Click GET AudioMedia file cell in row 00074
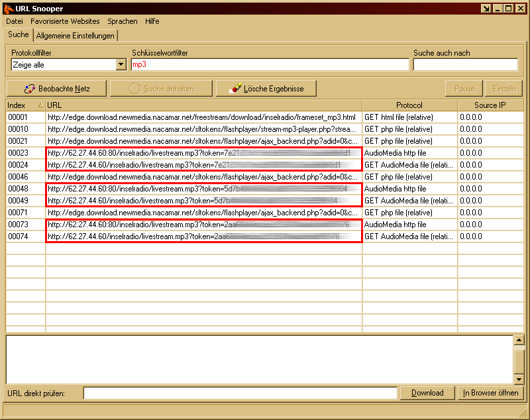The image size is (530, 420). (x=408, y=236)
